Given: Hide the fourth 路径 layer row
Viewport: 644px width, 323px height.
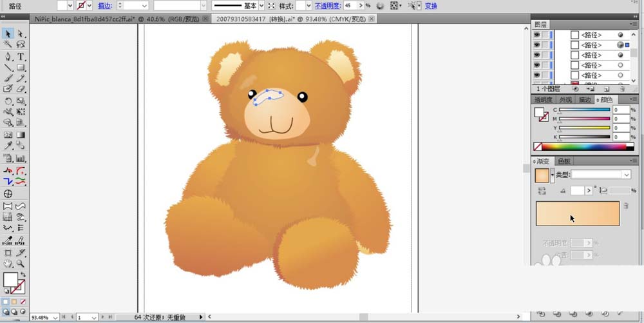Looking at the screenshot, I should coord(537,65).
